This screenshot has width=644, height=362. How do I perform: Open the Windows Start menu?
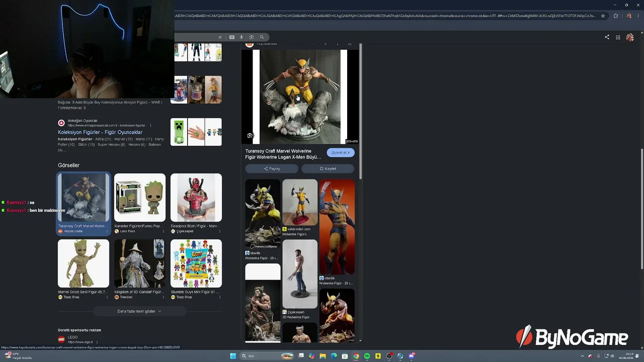pos(233,356)
